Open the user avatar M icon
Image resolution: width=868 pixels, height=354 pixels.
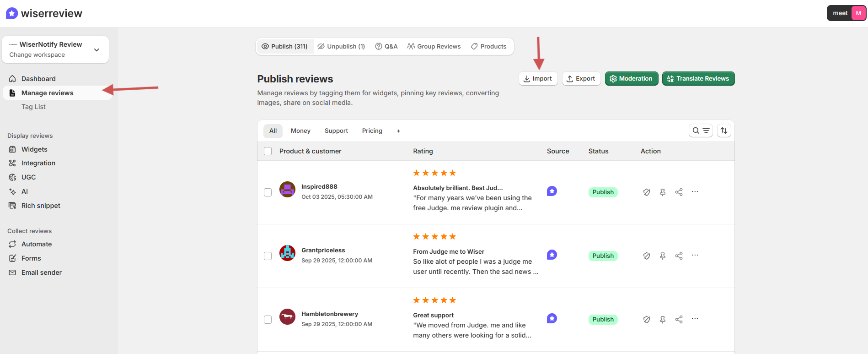coord(858,13)
